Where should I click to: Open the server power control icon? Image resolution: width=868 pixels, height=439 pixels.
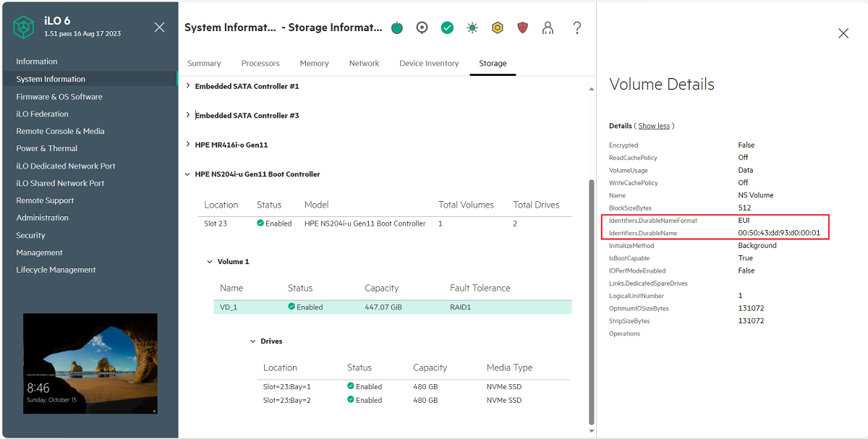[396, 27]
